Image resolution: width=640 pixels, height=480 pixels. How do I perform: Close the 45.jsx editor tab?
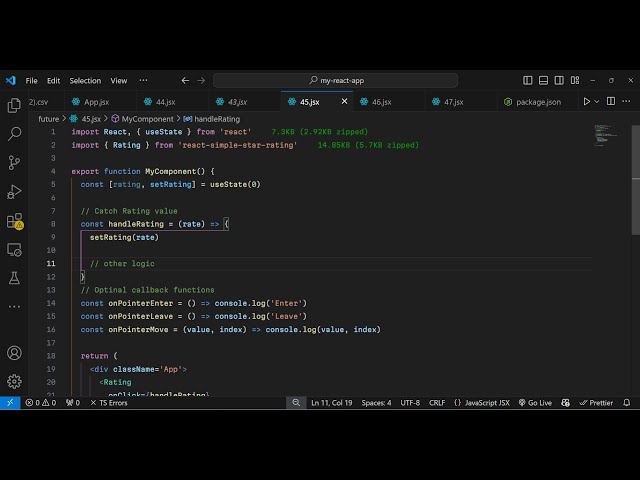[346, 101]
